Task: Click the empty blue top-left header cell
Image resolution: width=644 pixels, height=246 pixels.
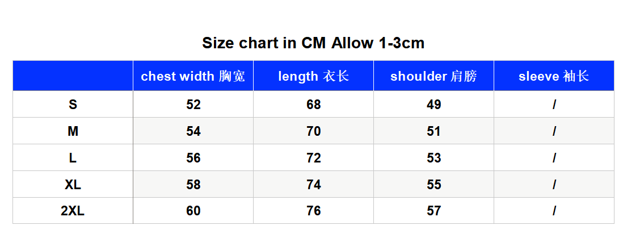Action: pos(73,76)
